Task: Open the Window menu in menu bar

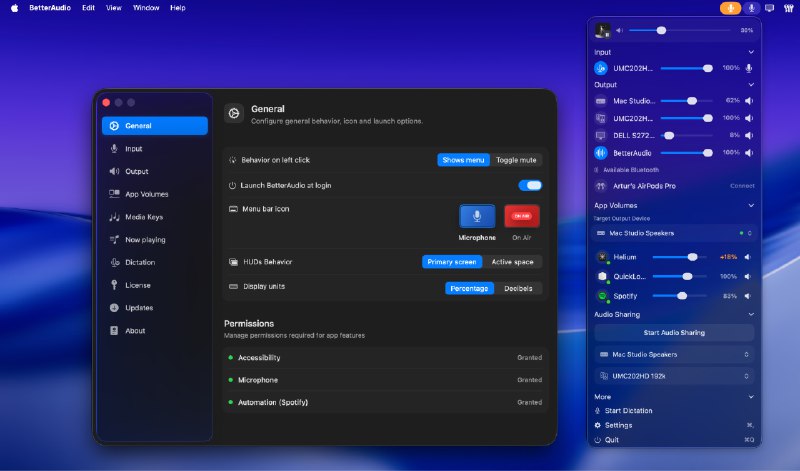Action: click(x=146, y=8)
